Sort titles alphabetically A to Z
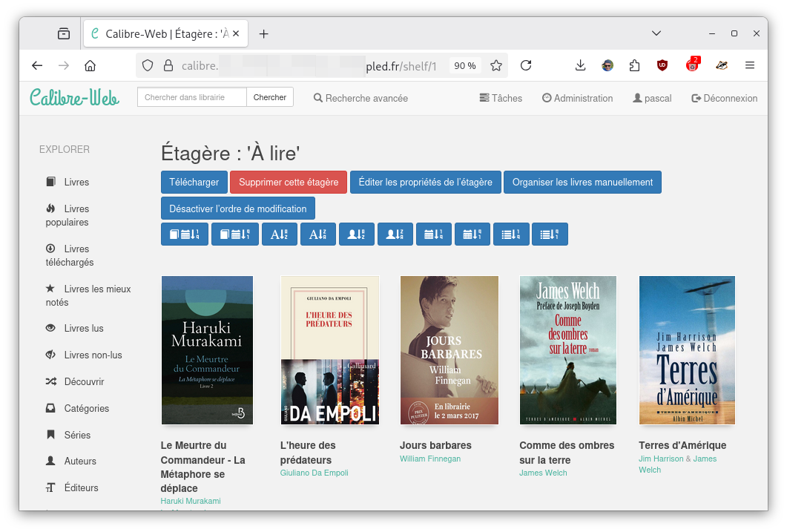This screenshot has width=787, height=532. (279, 234)
